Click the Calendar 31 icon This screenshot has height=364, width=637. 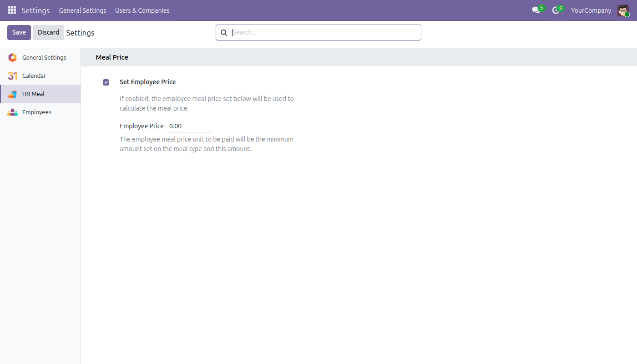13,76
